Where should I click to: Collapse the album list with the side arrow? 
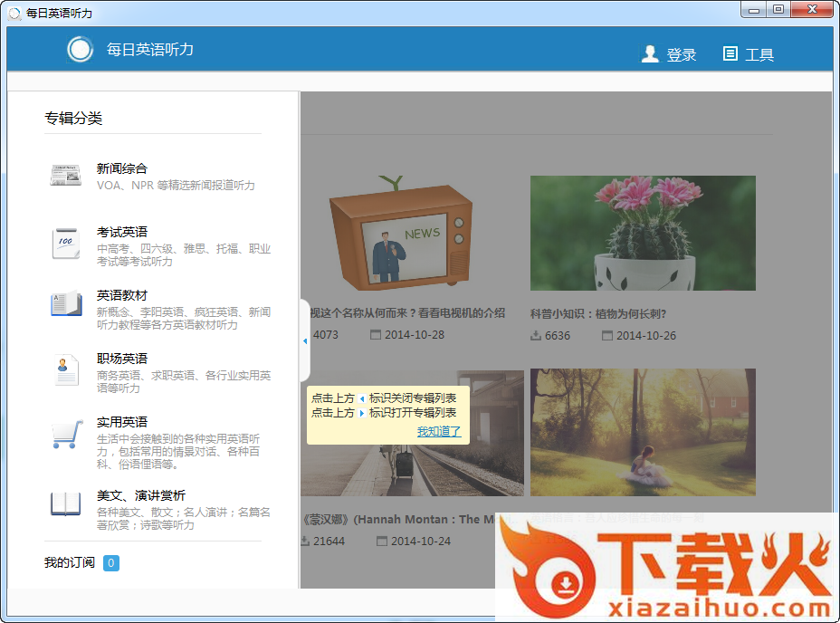[305, 340]
